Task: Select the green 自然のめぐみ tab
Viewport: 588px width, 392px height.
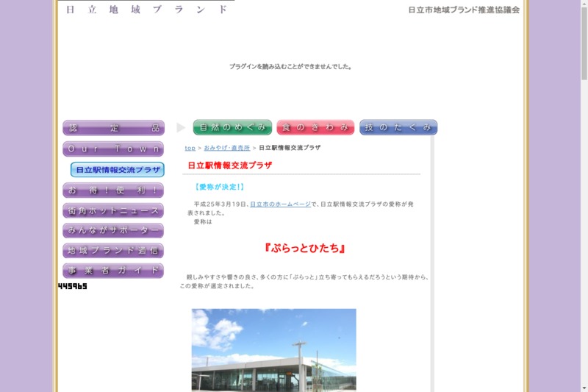Action: (232, 127)
